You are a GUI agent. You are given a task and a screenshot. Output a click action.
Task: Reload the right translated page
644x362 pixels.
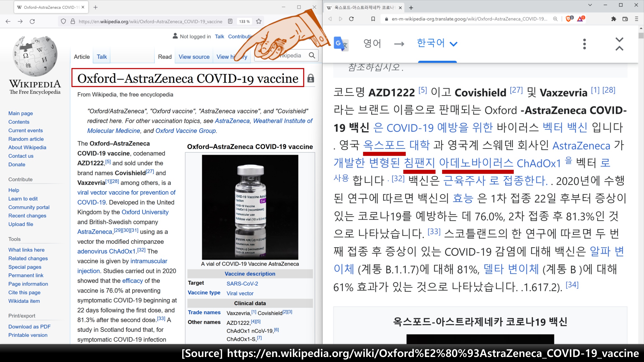352,19
